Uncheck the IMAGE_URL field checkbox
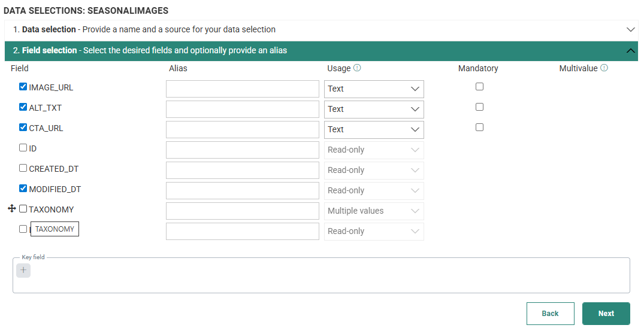The image size is (644, 328). tap(23, 87)
